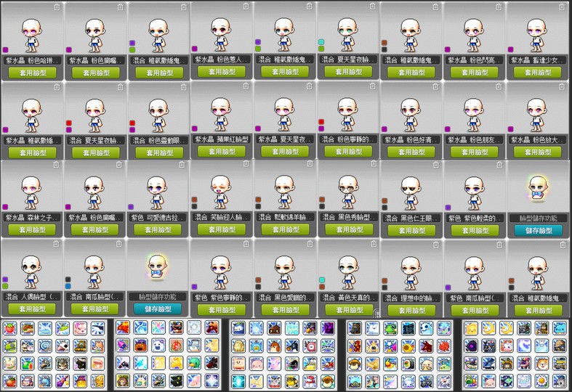Click 儲存臉型 beside the 混合 南瓜臉型 card
The height and width of the screenshot is (392, 572).
(x=158, y=309)
